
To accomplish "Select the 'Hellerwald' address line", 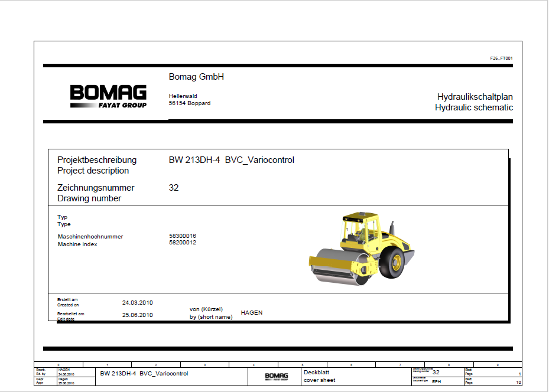I will click(183, 96).
